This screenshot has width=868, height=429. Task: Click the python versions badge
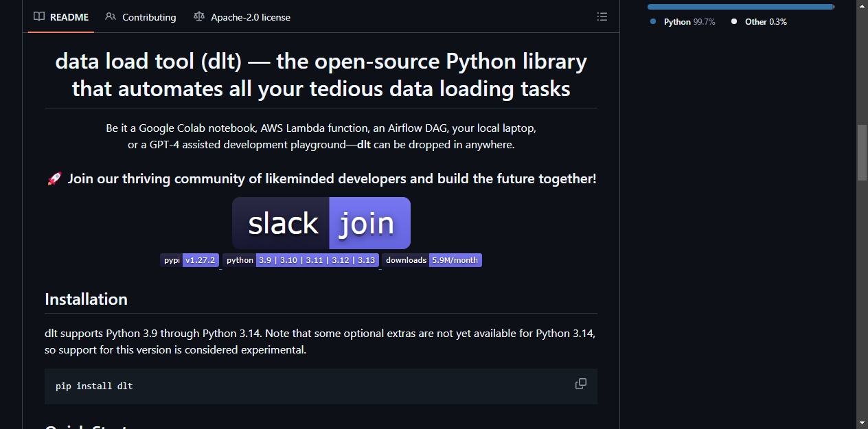pos(301,260)
